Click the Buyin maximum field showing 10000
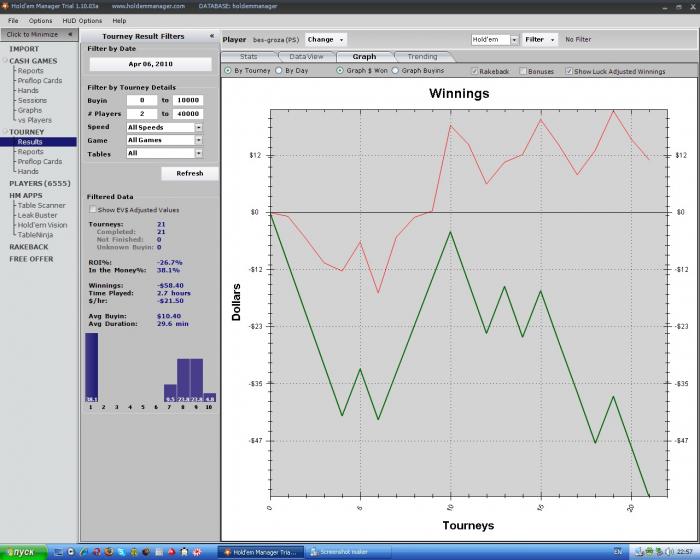 click(188, 100)
